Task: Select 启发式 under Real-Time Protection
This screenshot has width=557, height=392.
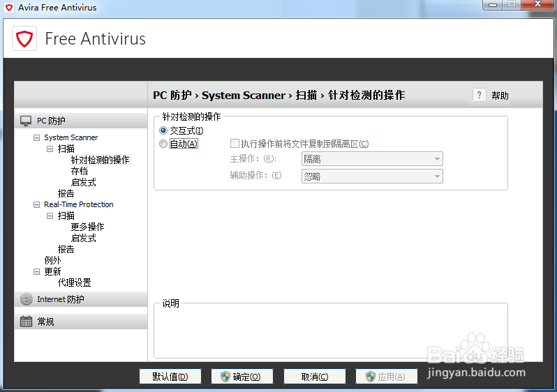Action: pos(84,238)
